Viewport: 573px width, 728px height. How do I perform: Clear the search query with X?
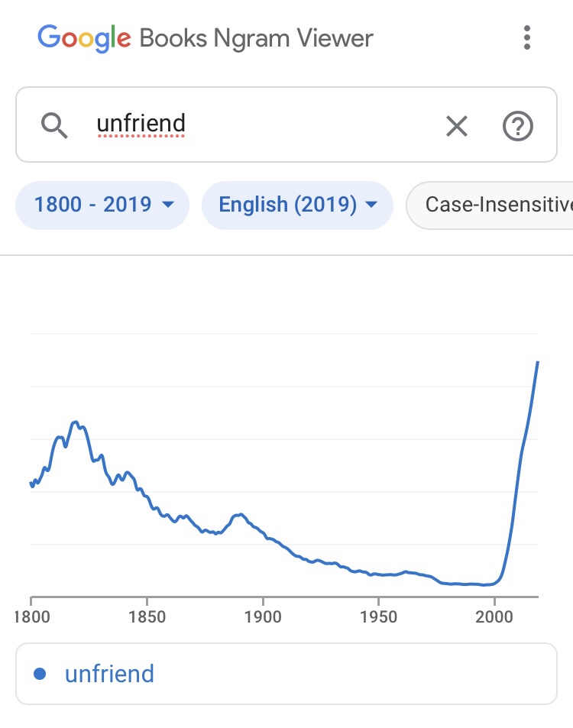pos(456,125)
